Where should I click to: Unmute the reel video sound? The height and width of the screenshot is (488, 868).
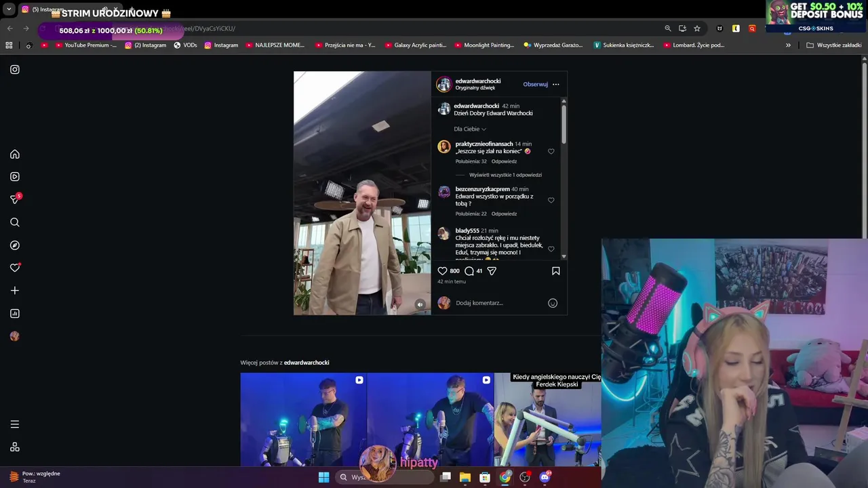(420, 305)
